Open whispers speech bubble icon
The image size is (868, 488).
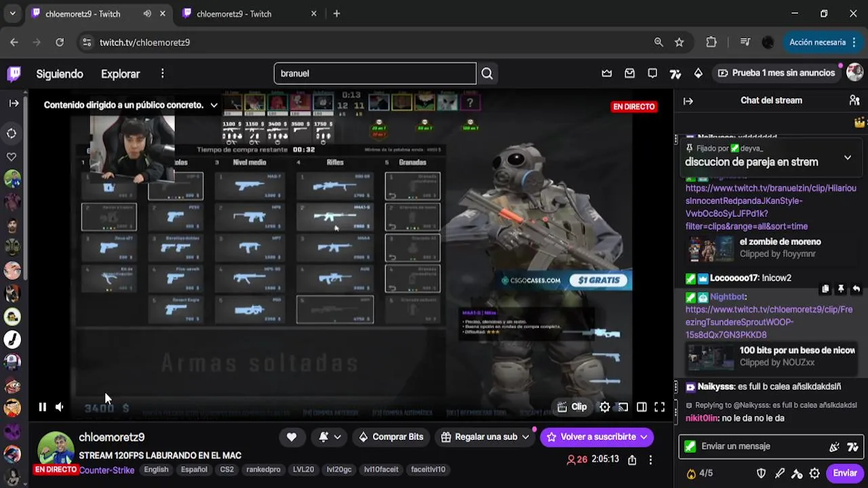point(652,73)
